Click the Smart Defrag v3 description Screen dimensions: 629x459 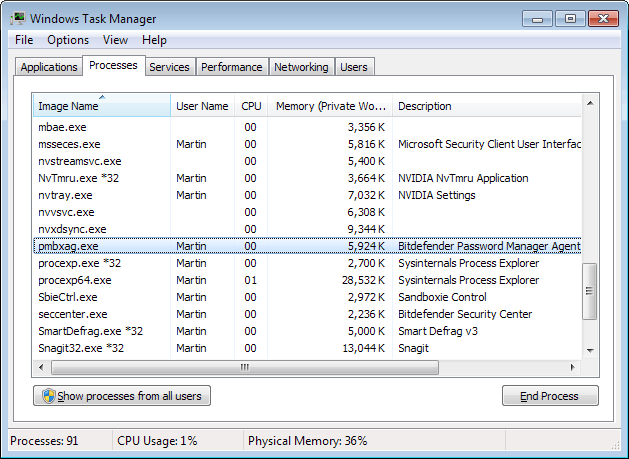(438, 331)
